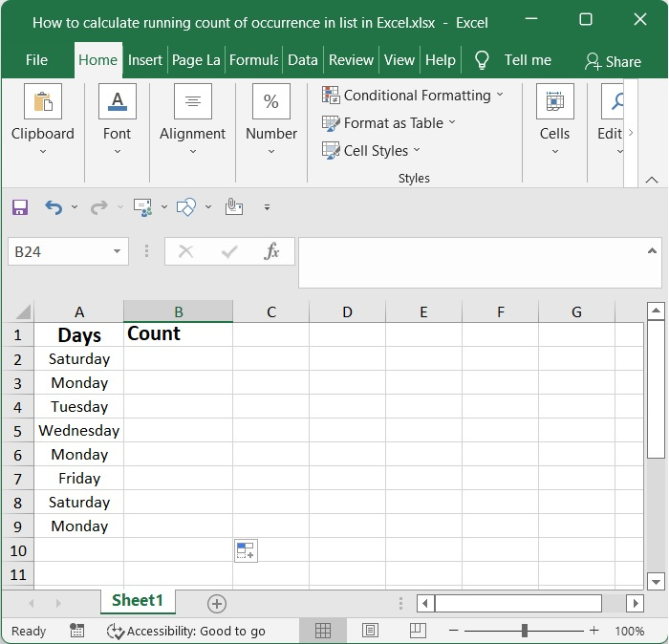Open the Insert ribbon tab
Image resolution: width=669 pixels, height=644 pixels.
coord(145,59)
